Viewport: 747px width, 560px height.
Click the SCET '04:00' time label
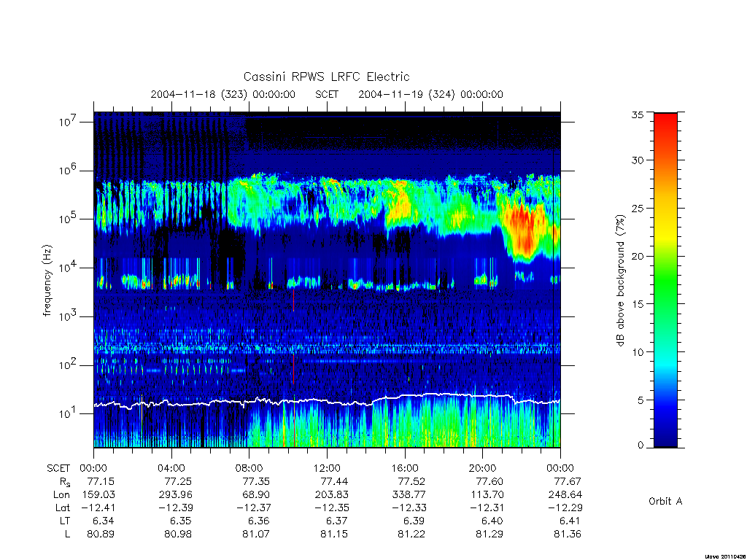tap(171, 468)
